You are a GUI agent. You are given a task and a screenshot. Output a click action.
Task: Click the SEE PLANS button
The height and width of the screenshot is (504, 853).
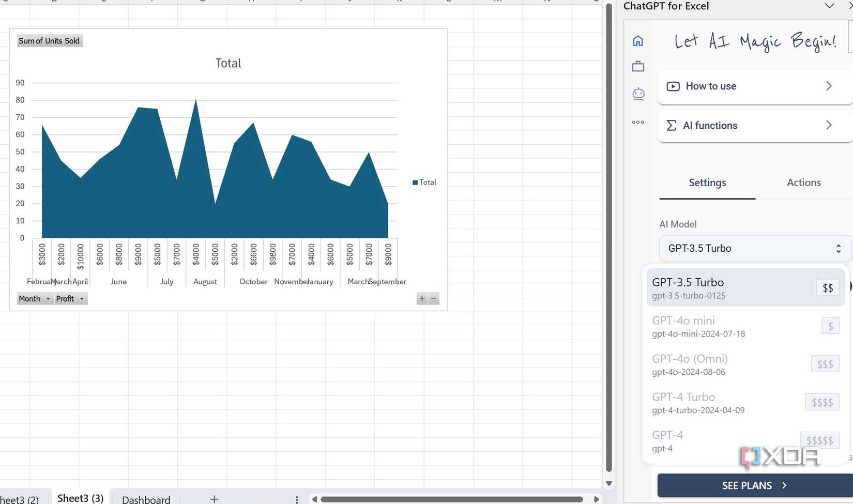pyautogui.click(x=755, y=485)
